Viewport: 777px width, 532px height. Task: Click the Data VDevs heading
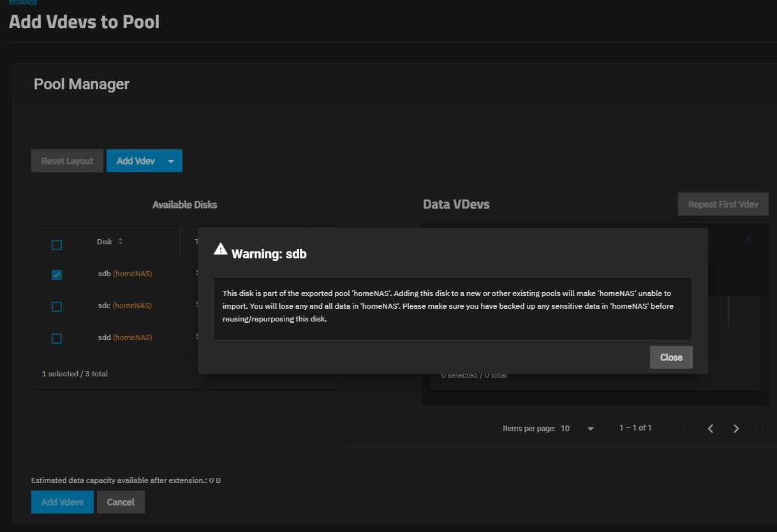(x=456, y=205)
